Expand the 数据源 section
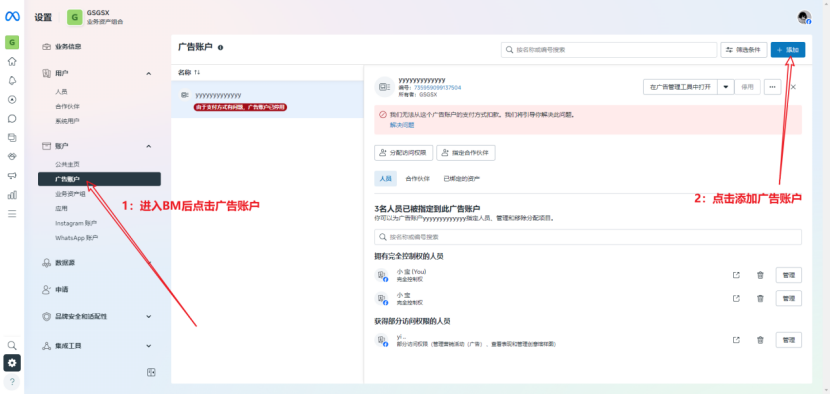 149,263
